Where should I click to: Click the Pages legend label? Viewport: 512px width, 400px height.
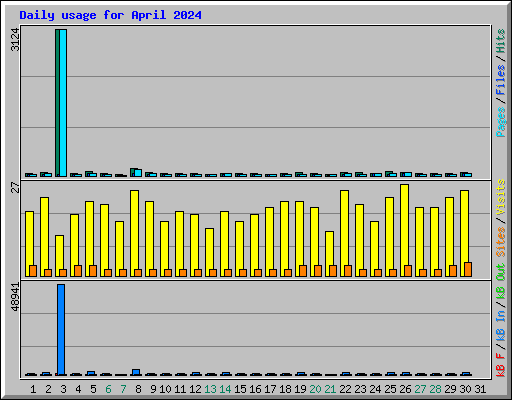point(501,122)
